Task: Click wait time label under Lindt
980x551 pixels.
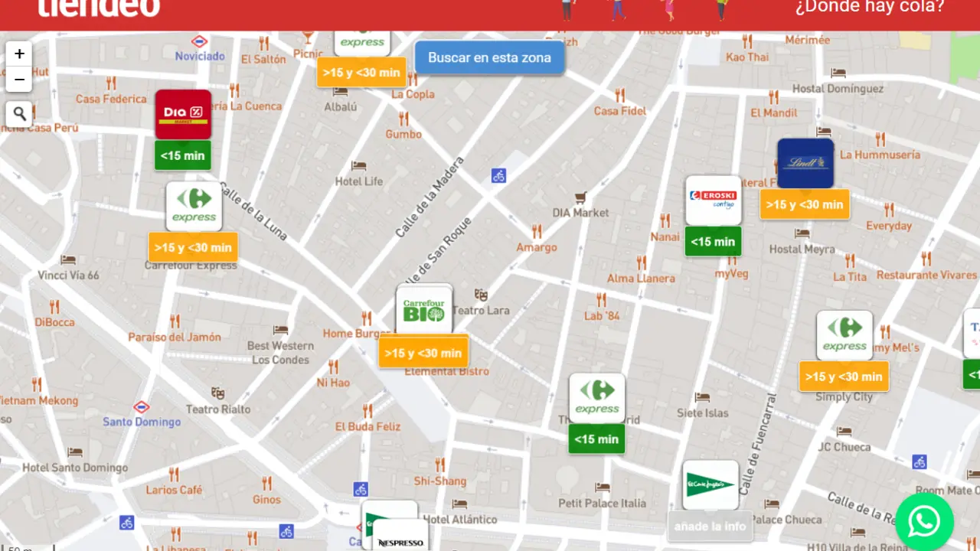Action: coord(805,204)
